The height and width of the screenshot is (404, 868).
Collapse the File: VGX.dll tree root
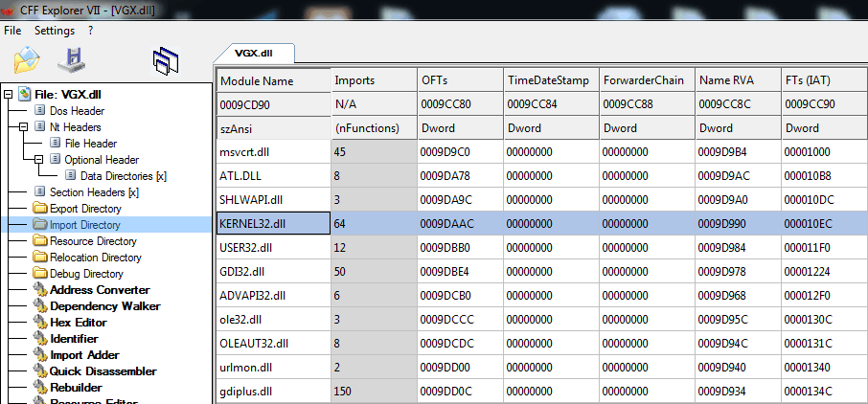point(8,95)
